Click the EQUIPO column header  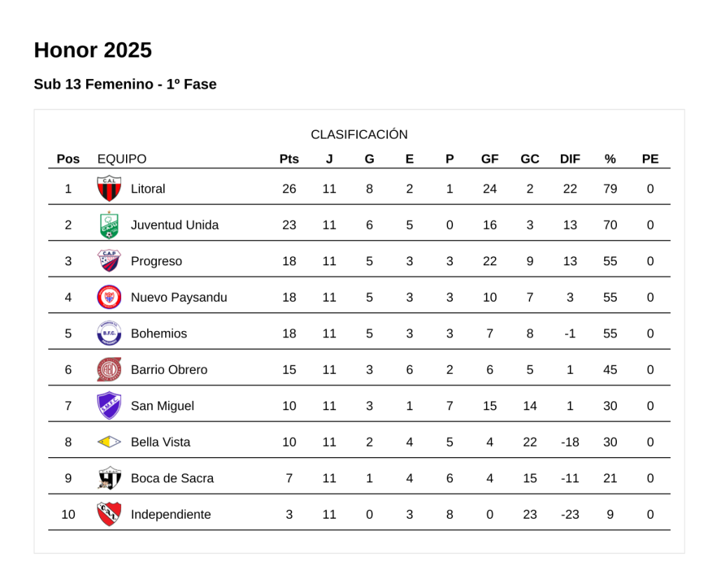point(122,159)
